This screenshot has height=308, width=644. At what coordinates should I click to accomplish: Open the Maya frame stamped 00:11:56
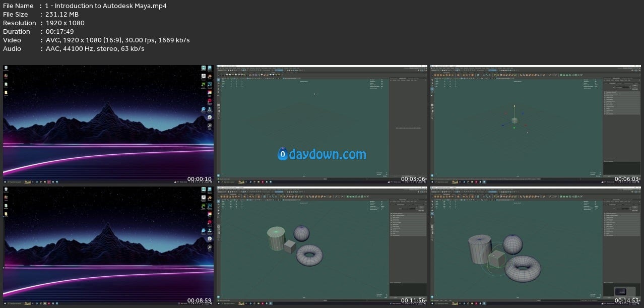click(321, 246)
